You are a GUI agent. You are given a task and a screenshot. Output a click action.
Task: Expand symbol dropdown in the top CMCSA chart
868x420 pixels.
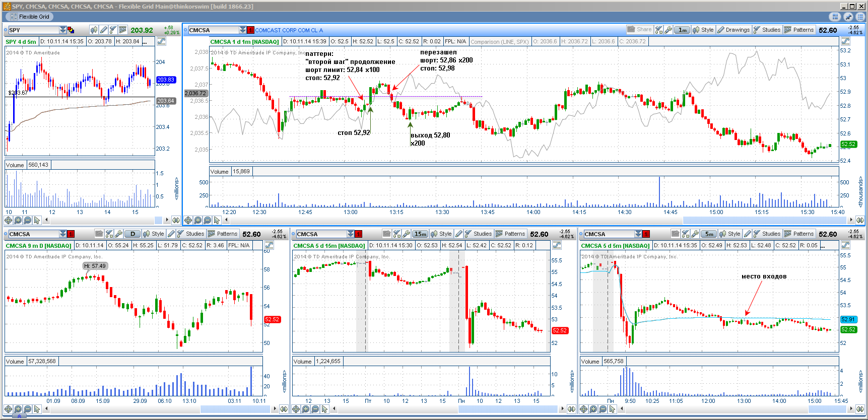[243, 30]
